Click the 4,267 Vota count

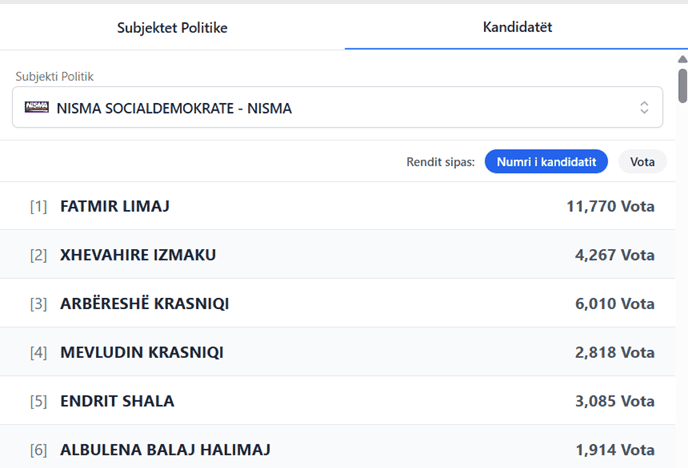pos(614,255)
